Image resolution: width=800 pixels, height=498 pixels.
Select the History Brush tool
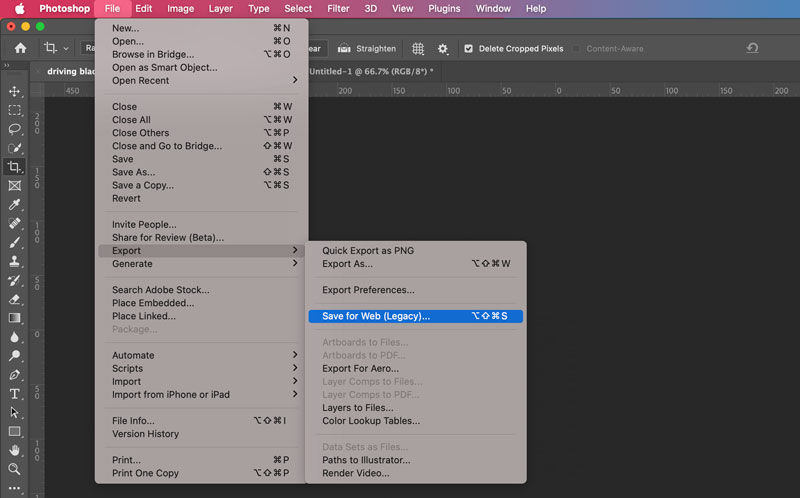(14, 280)
